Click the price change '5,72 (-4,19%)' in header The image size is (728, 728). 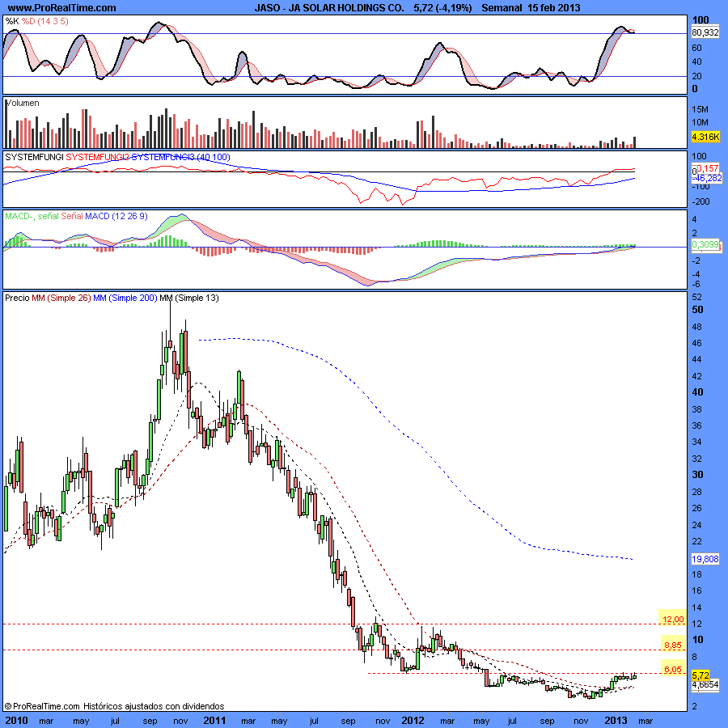(443, 7)
